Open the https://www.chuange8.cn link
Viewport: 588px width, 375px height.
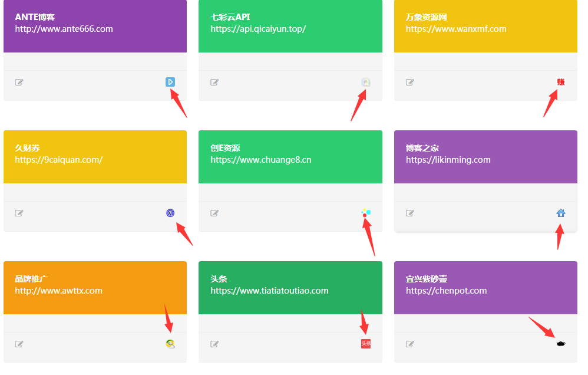261,160
